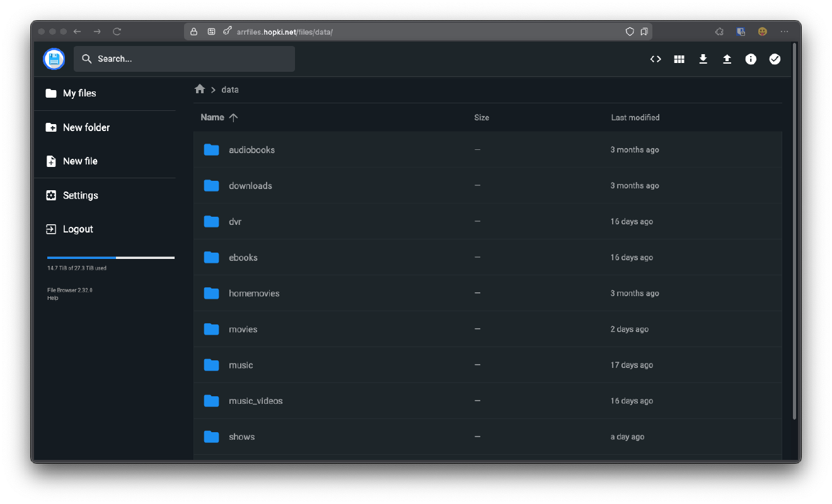Sort by Last modified column header
This screenshot has width=832, height=504.
pos(635,117)
